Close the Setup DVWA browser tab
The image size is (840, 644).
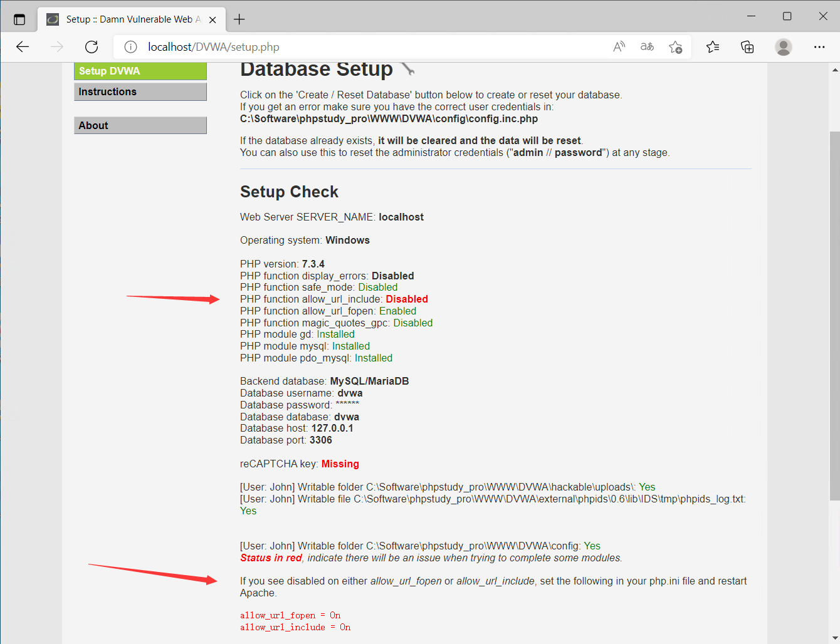(213, 19)
